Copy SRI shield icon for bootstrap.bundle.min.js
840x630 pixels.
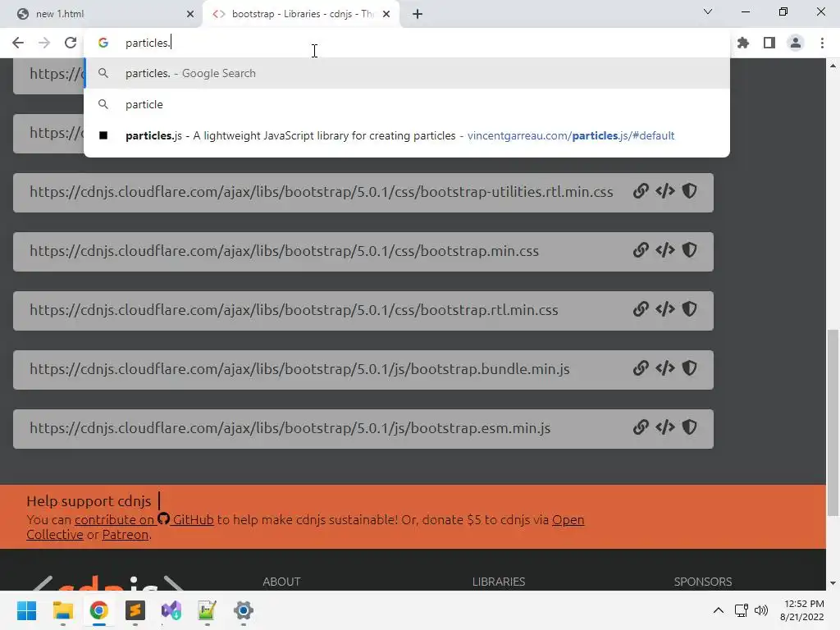(689, 368)
